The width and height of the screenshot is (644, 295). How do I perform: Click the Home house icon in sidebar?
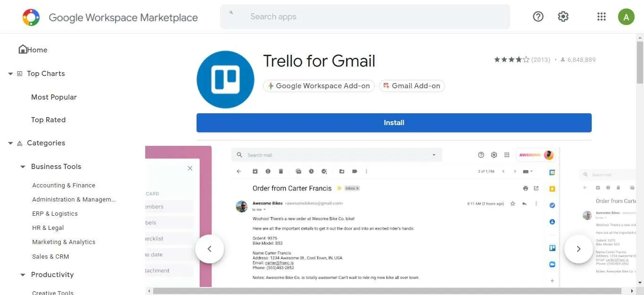(x=22, y=49)
